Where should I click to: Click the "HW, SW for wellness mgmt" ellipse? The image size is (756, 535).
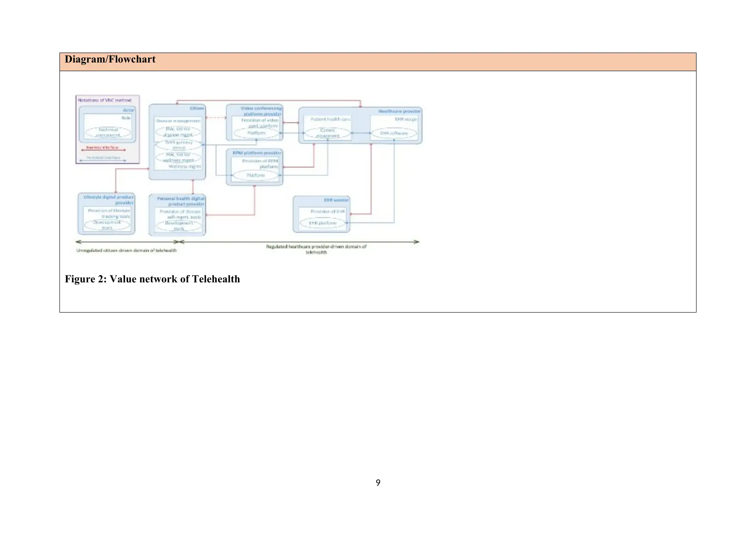pyautogui.click(x=178, y=157)
